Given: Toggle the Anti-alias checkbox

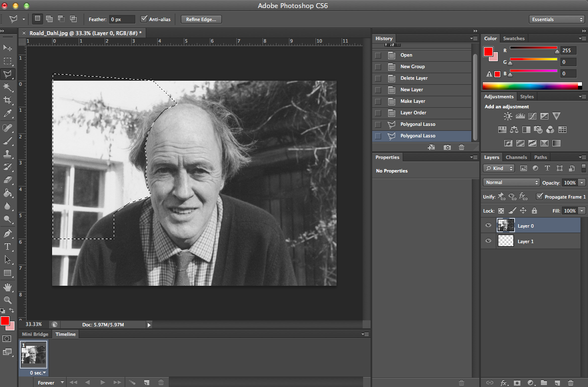Looking at the screenshot, I should pos(144,19).
